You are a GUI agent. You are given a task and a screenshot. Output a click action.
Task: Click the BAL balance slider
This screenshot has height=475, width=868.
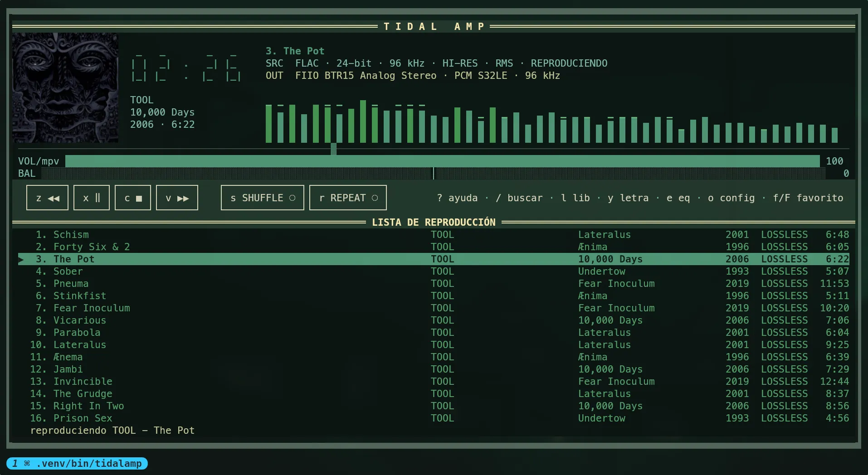click(x=433, y=173)
